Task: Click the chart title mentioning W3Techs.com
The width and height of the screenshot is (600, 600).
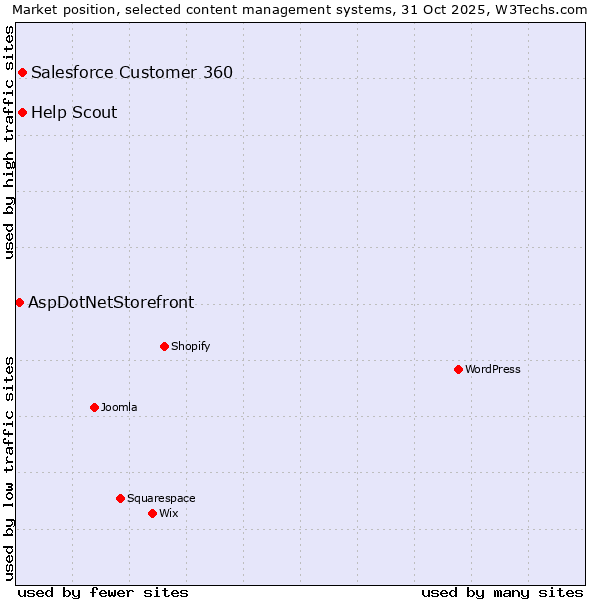Action: pyautogui.click(x=300, y=9)
